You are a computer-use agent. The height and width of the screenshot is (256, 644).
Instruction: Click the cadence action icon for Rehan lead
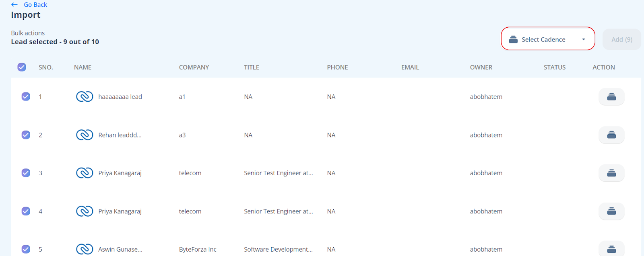[611, 135]
